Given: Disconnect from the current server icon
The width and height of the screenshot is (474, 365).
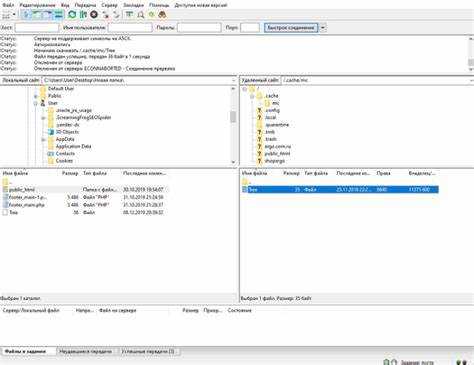Looking at the screenshot, I should (x=105, y=15).
